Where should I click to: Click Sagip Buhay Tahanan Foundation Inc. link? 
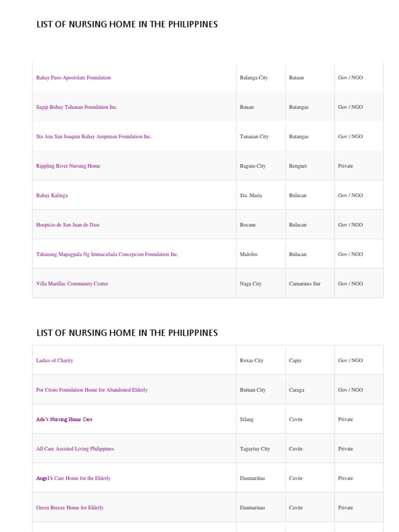coord(77,107)
